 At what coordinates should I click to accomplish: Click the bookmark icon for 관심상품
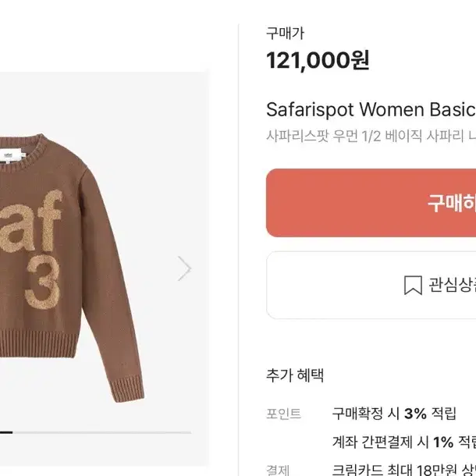(x=413, y=285)
